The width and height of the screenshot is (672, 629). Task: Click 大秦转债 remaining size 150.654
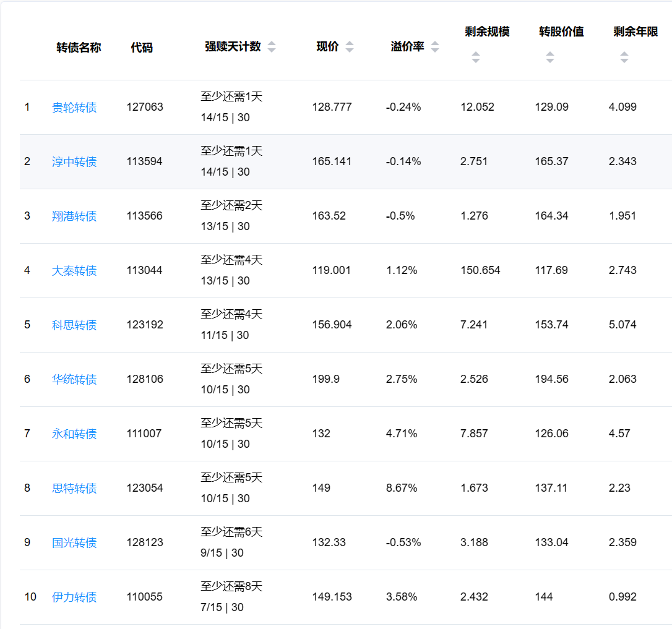480,270
